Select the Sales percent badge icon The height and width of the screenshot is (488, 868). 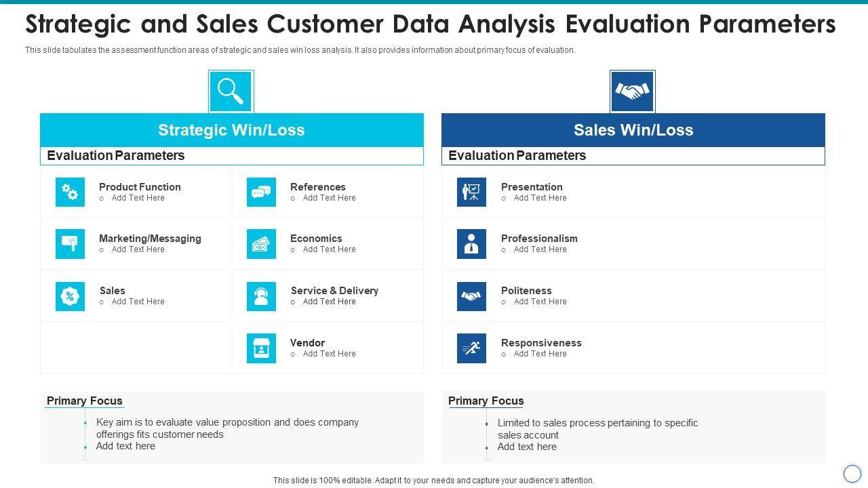pyautogui.click(x=71, y=296)
